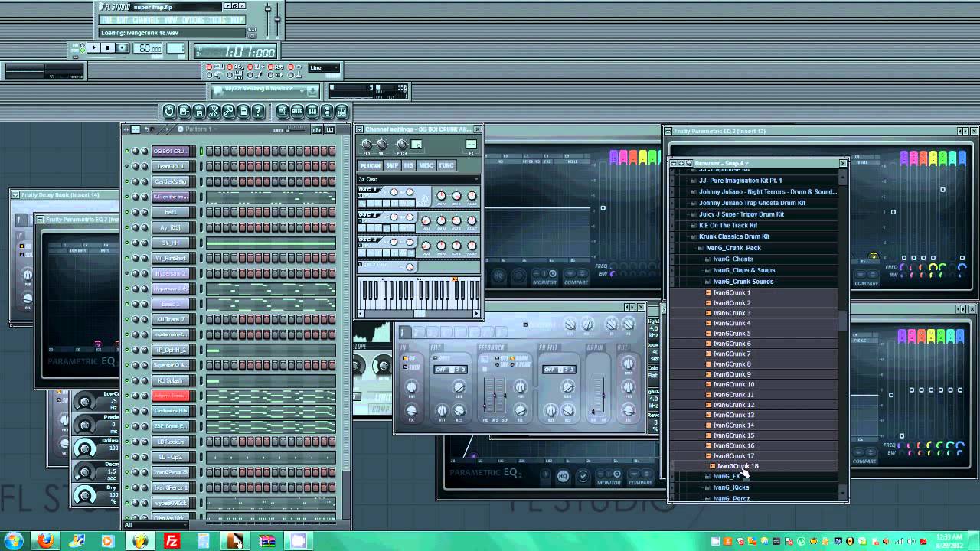
Task: Open the graph editor in the step sequencer
Action: coord(317,130)
